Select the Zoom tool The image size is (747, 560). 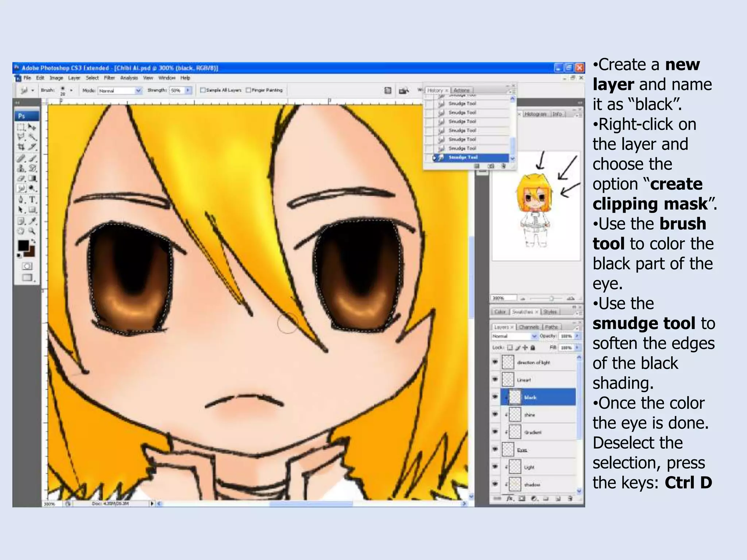32,231
